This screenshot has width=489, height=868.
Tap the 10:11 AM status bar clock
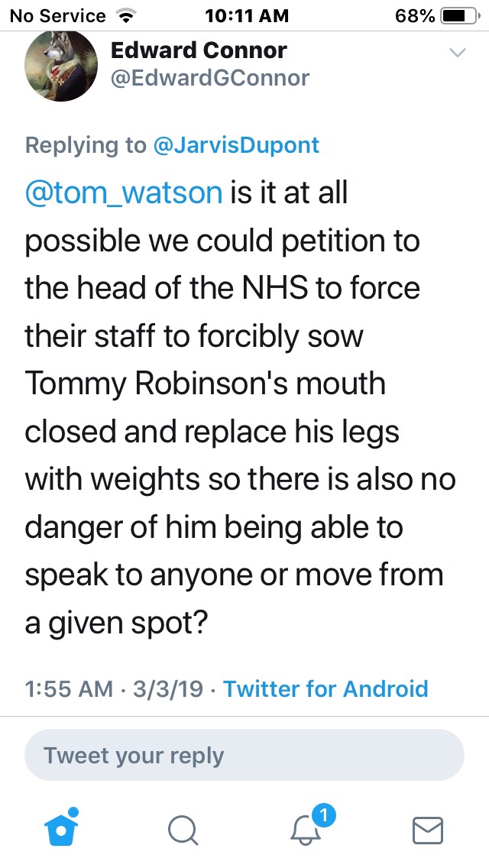[x=248, y=15]
